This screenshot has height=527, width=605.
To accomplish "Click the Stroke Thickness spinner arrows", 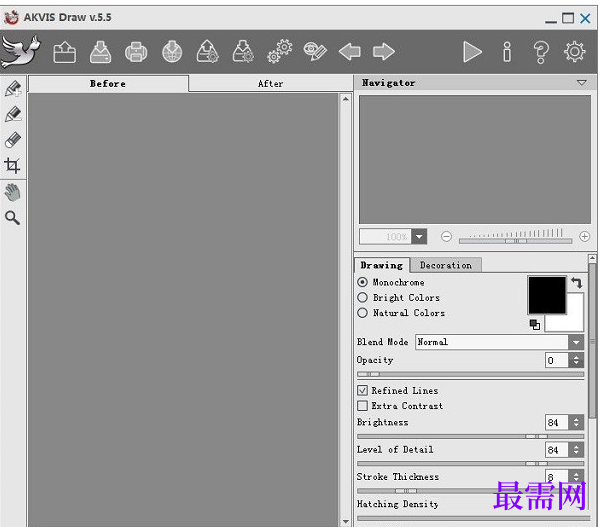I will pyautogui.click(x=576, y=476).
